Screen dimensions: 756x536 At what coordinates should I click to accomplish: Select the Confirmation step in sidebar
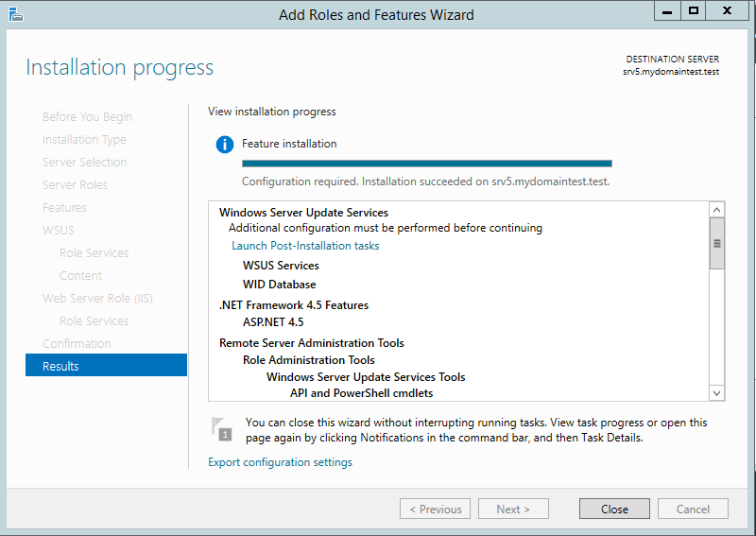77,343
